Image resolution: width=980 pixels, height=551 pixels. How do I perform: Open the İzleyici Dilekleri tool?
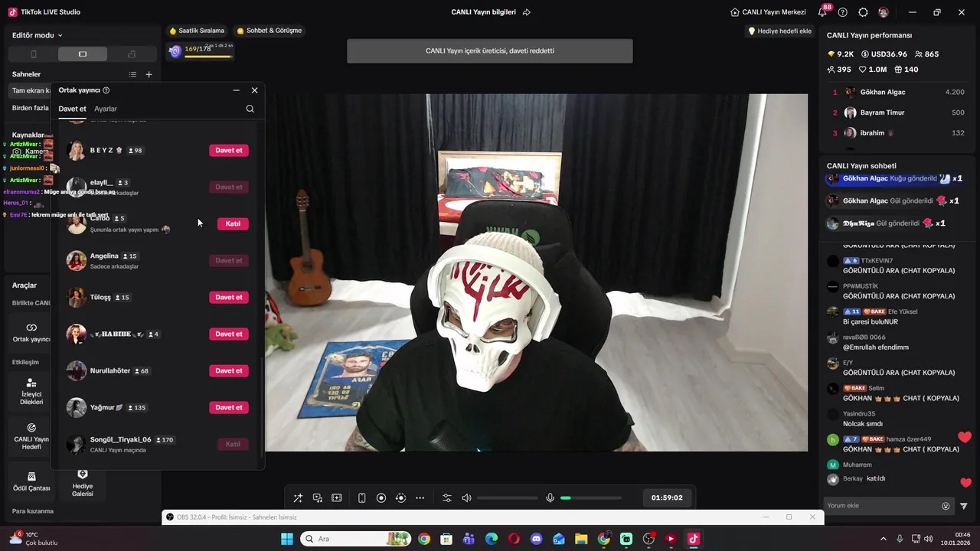point(31,391)
